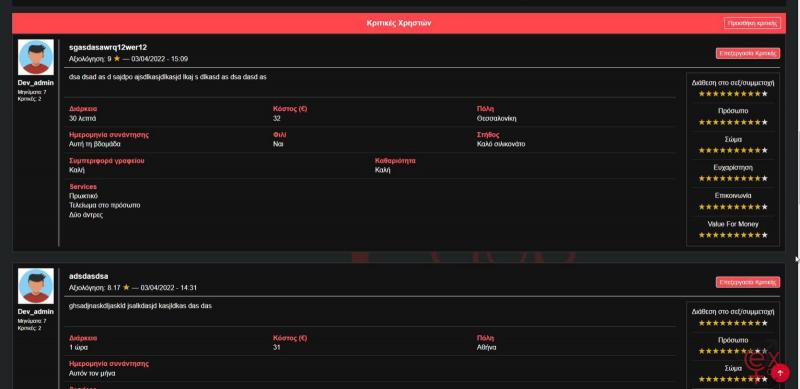
Task: Select the review title sgasdasawrq12wer12
Action: 108,47
